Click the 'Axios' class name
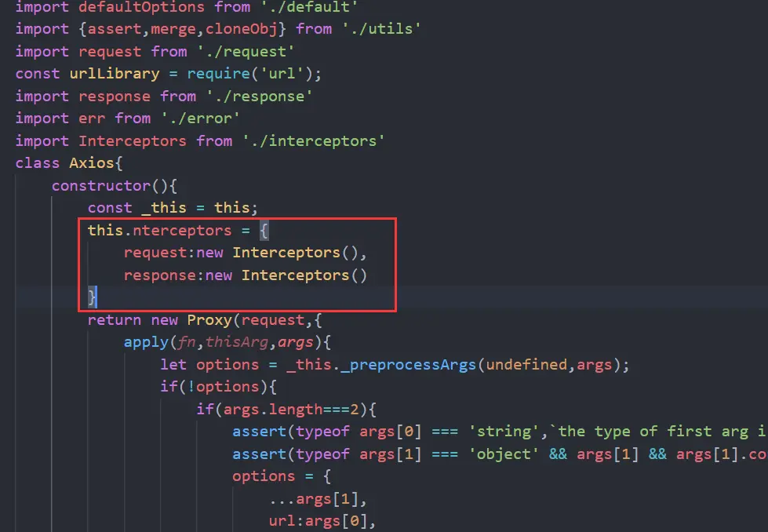Image resolution: width=768 pixels, height=532 pixels. click(92, 163)
